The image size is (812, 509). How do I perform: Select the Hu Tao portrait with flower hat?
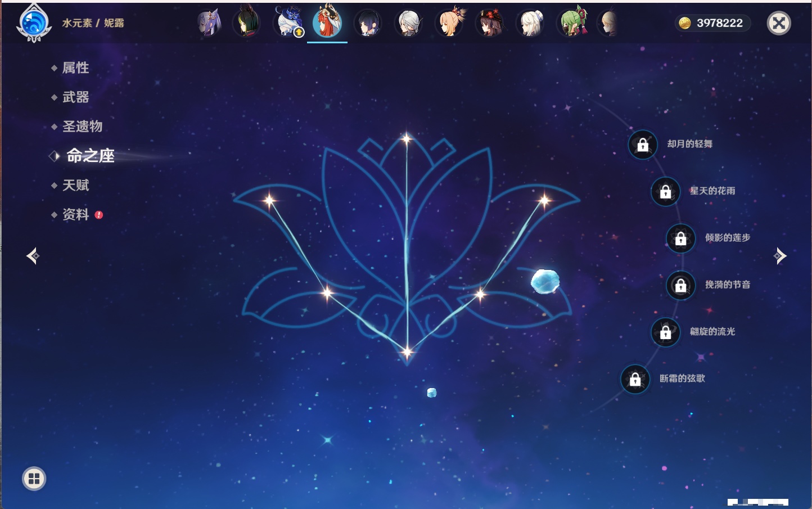[x=490, y=24]
